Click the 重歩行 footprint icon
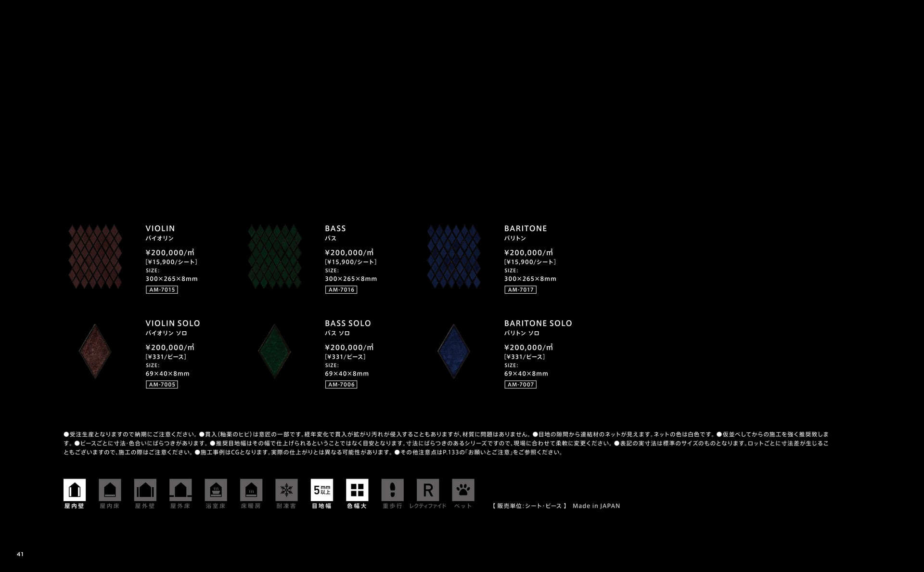This screenshot has width=924, height=572. (x=393, y=490)
